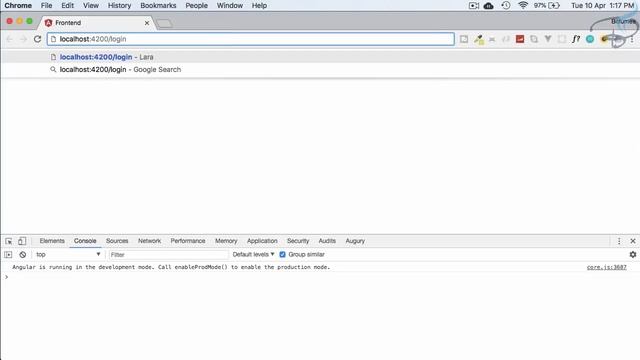
Task: Open the Window menu
Action: (x=229, y=5)
